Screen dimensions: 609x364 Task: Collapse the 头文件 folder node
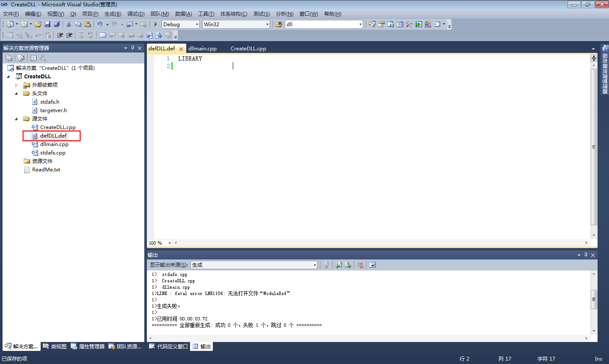click(17, 94)
